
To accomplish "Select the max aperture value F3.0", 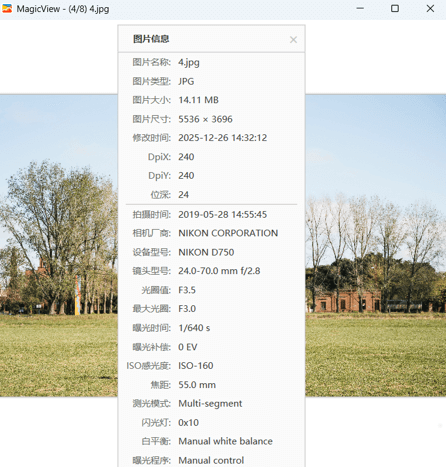I will (187, 309).
